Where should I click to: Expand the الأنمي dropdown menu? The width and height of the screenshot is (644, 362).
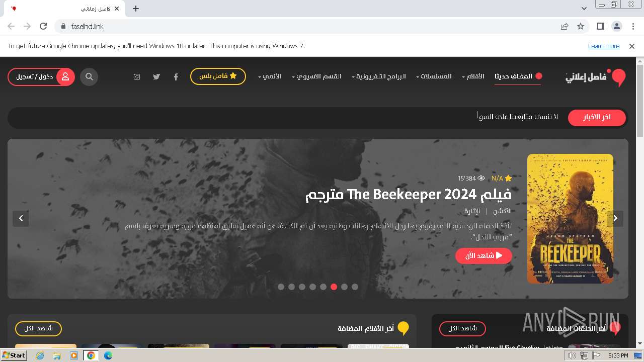tap(270, 76)
